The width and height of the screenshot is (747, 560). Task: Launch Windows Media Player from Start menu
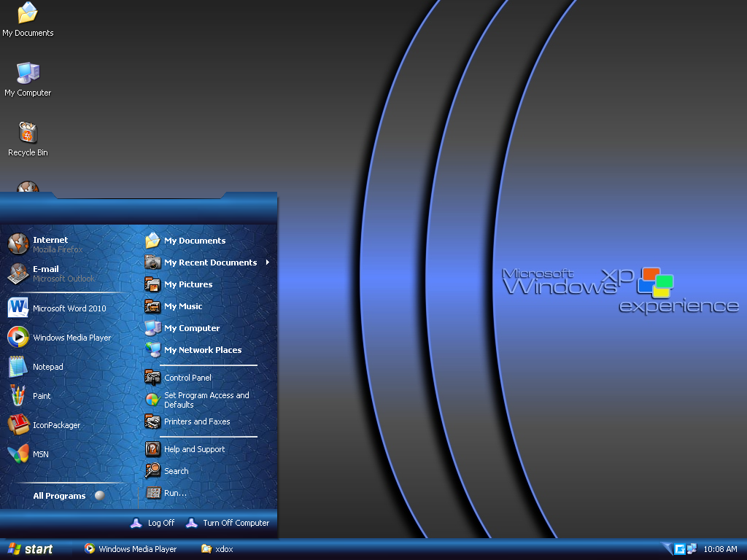(18, 337)
